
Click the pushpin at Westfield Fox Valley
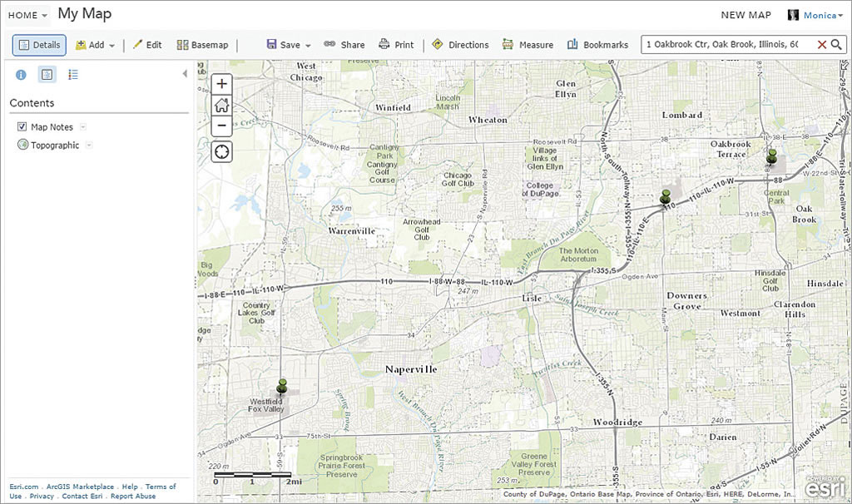coord(281,387)
